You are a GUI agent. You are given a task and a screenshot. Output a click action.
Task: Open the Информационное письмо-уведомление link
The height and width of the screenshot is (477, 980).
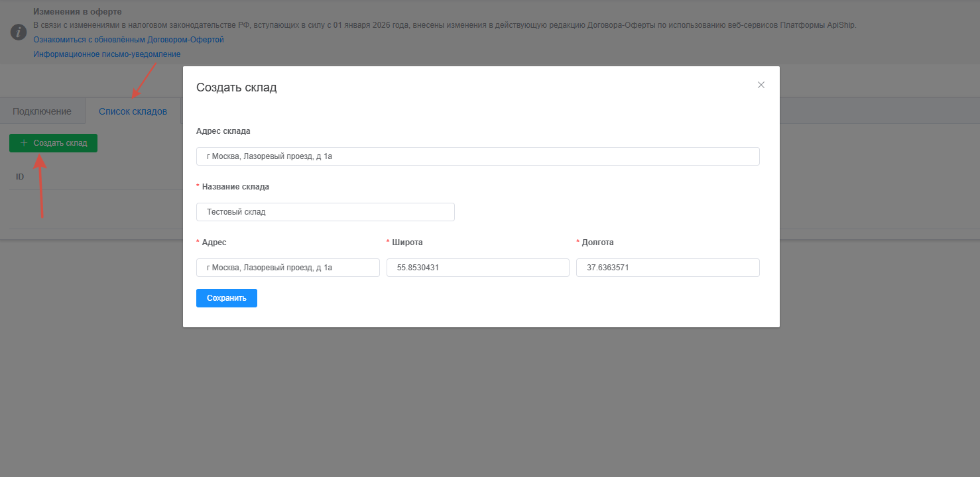[107, 54]
